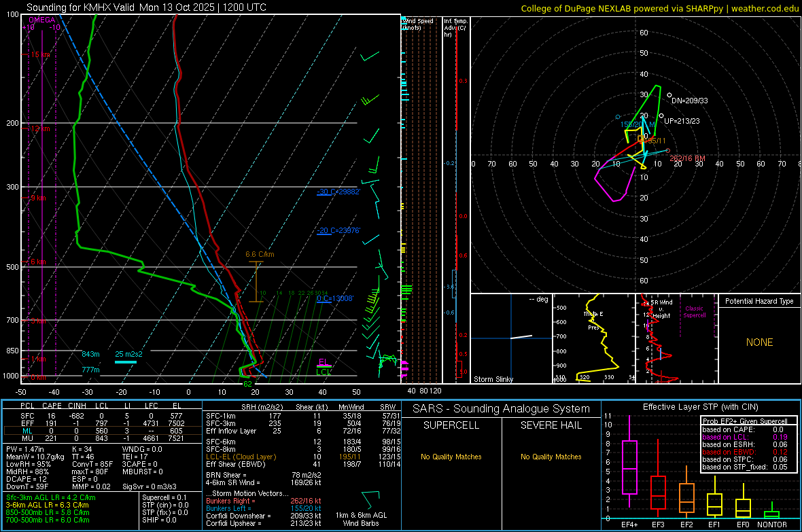
Task: Click the ConvT = 85F value
Action: [x=93, y=465]
